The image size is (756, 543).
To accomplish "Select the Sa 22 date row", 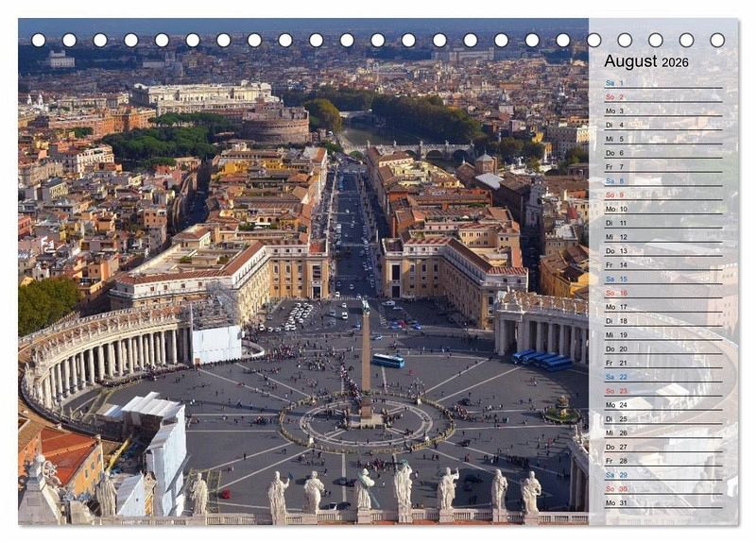I will coord(662,377).
